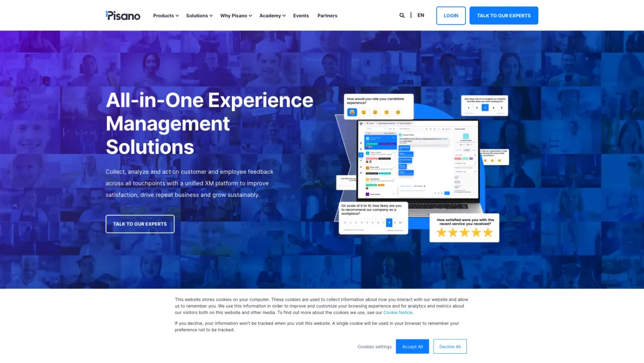Select 8 on the workplace recommendation scale

(x=390, y=223)
